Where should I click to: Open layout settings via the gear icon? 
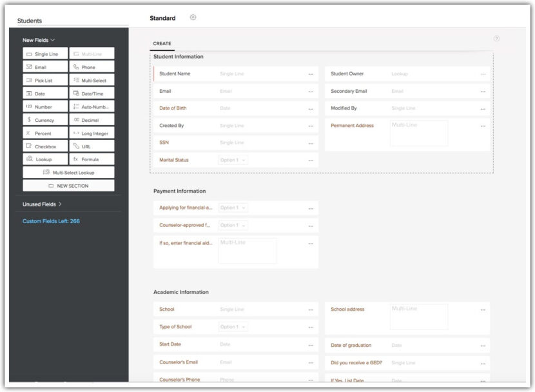click(x=192, y=18)
